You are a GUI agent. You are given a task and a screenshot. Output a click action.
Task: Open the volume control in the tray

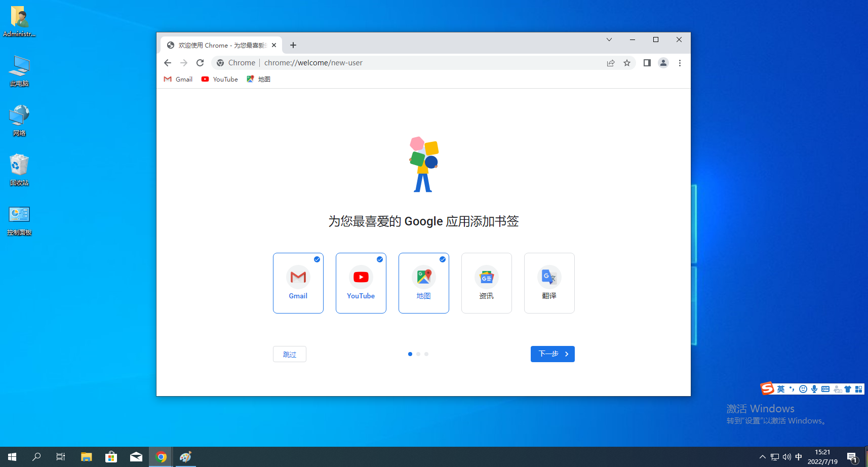pos(786,457)
